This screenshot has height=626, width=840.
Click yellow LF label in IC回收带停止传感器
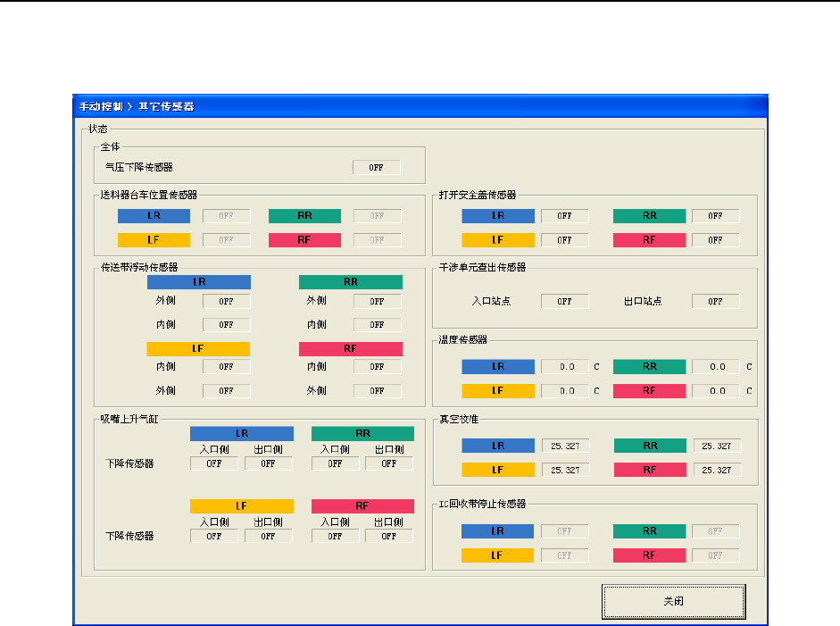tap(498, 555)
